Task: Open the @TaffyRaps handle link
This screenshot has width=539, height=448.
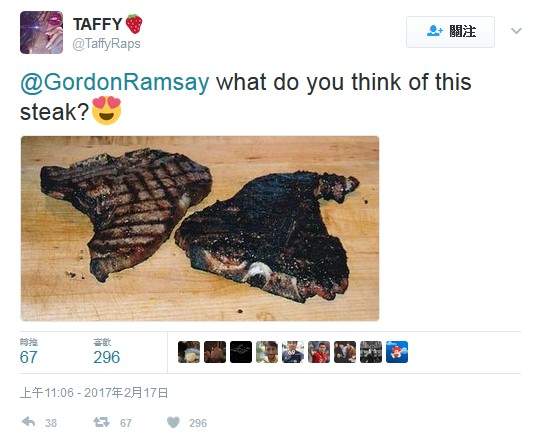Action: 106,44
